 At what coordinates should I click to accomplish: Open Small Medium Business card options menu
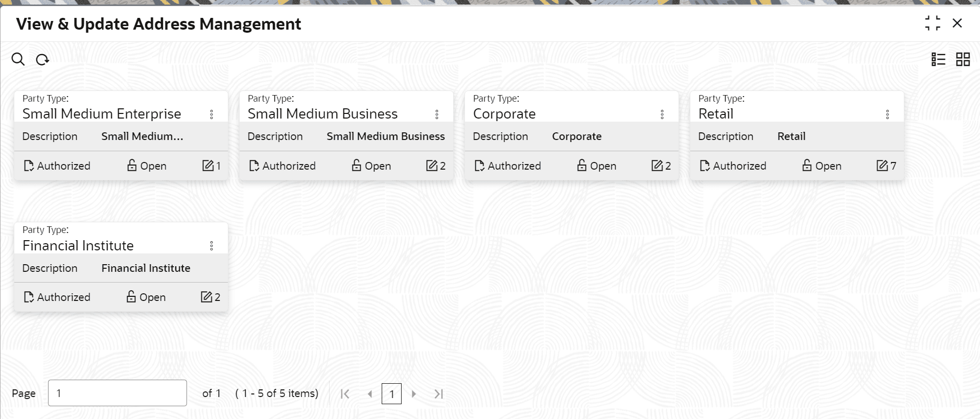tap(437, 114)
